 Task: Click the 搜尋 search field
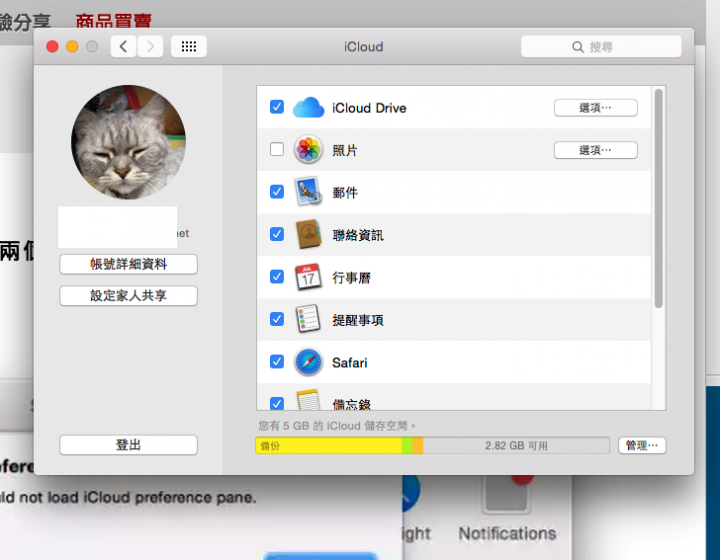coord(601,47)
